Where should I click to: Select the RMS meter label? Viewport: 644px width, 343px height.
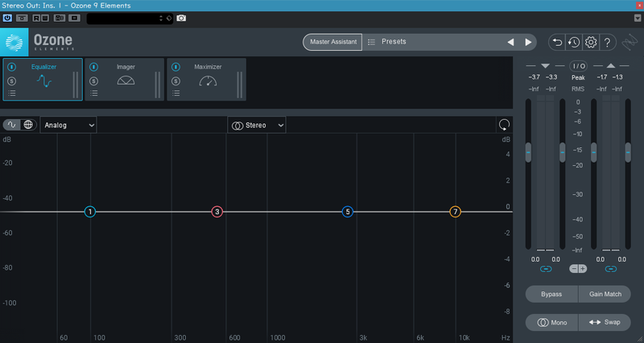[578, 89]
